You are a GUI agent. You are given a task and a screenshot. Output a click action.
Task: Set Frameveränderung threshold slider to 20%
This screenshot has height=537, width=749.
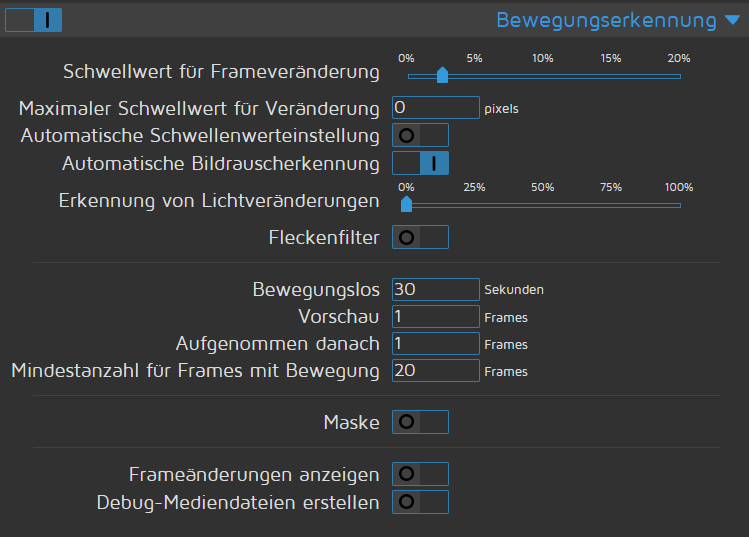point(679,75)
